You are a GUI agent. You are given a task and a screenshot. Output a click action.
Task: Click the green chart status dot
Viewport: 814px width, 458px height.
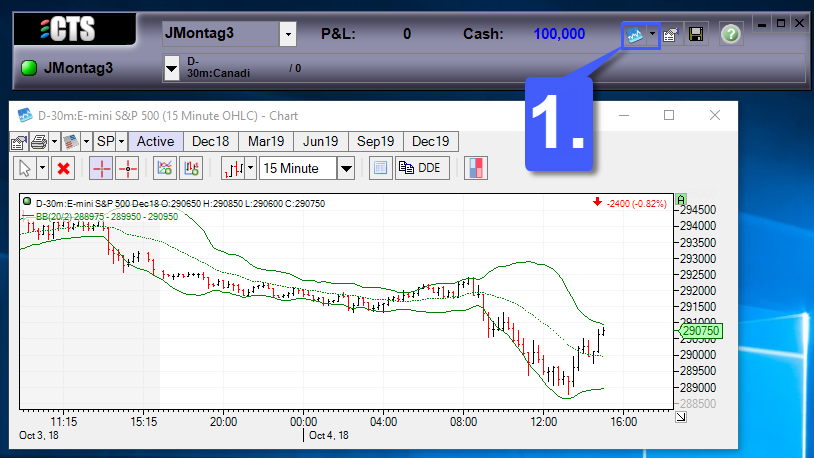point(27,201)
